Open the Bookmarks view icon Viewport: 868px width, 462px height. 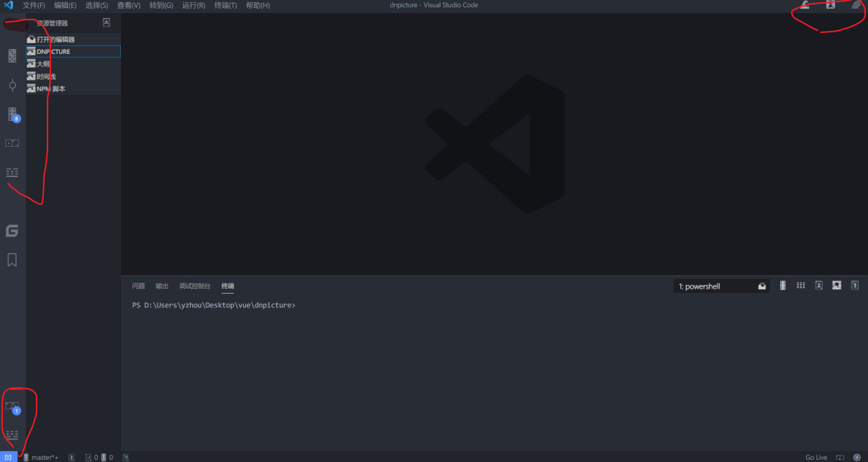click(x=12, y=260)
